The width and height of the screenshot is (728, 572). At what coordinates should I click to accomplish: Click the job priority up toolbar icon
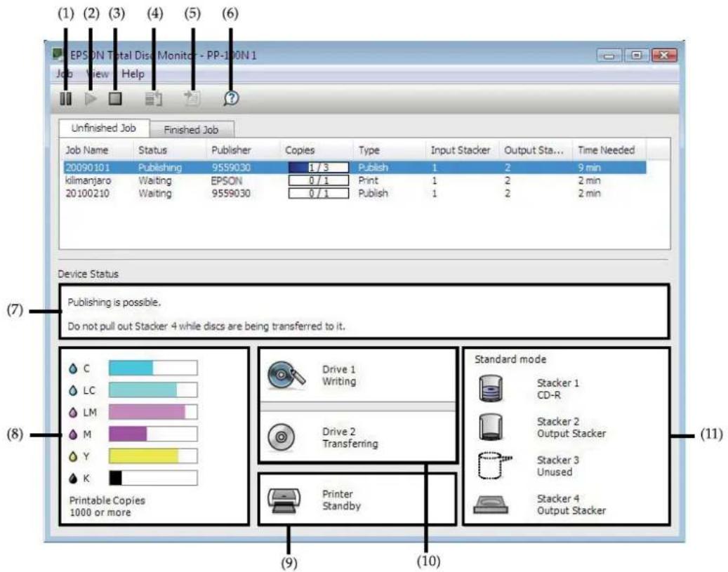click(x=154, y=98)
